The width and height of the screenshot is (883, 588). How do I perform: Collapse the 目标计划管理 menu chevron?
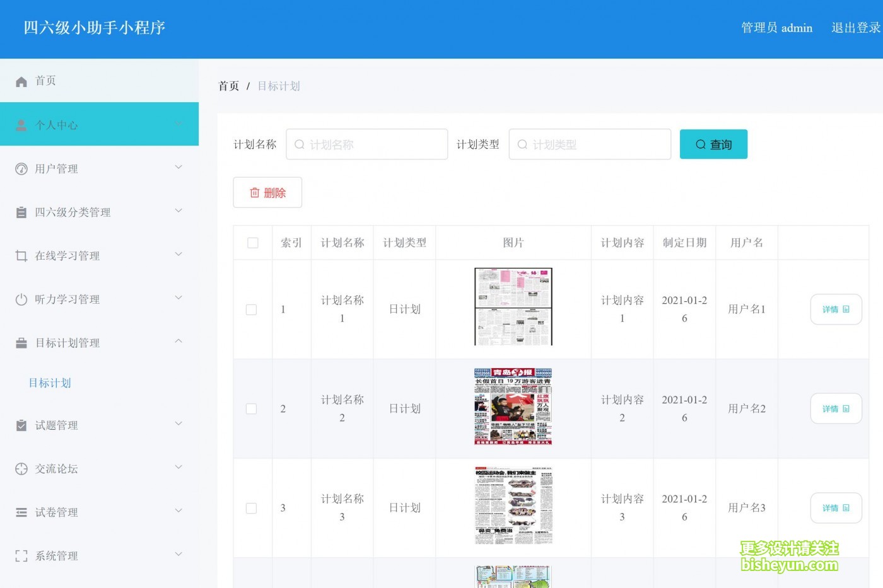(178, 341)
